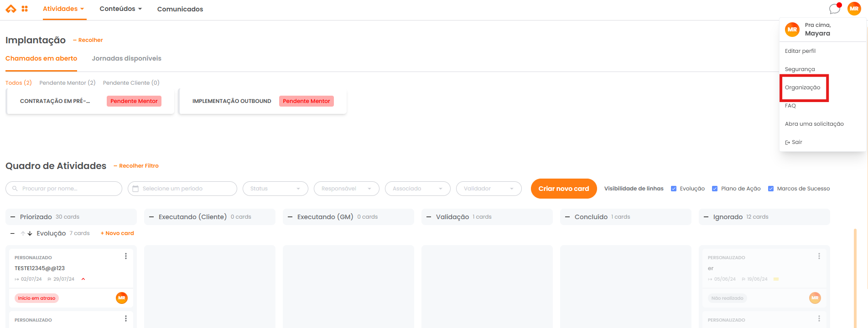The image size is (868, 328).
Task: Collapse the Priorizado column
Action: click(13, 217)
